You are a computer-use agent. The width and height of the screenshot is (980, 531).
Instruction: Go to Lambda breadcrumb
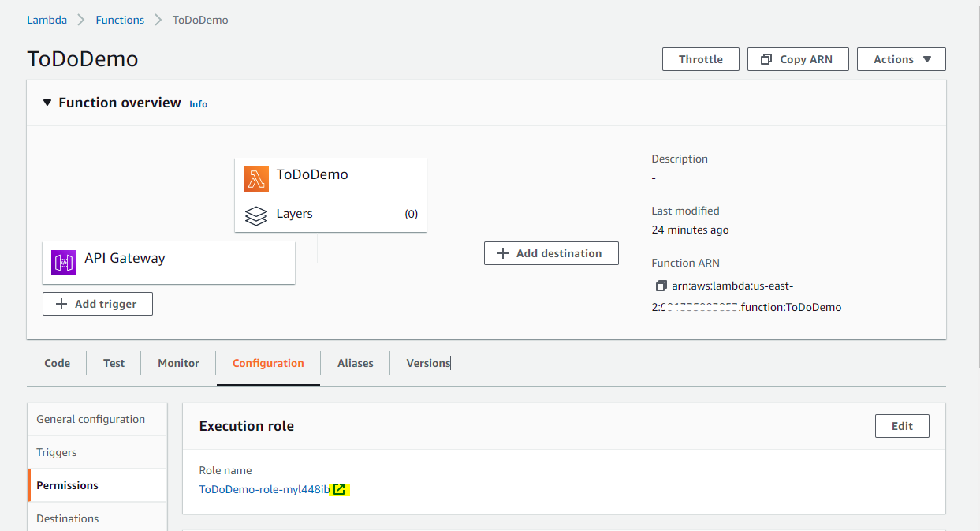47,20
